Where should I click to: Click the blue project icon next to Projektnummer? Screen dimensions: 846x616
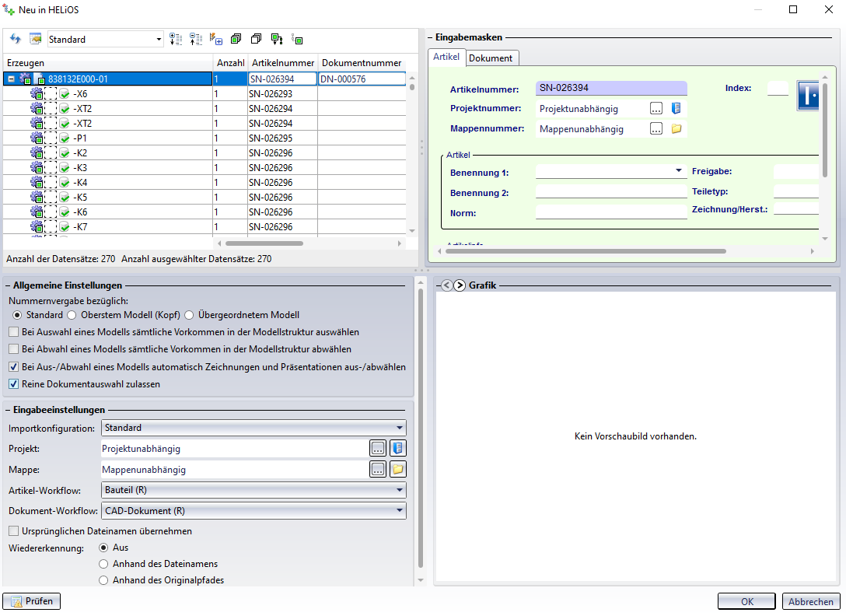tap(676, 108)
